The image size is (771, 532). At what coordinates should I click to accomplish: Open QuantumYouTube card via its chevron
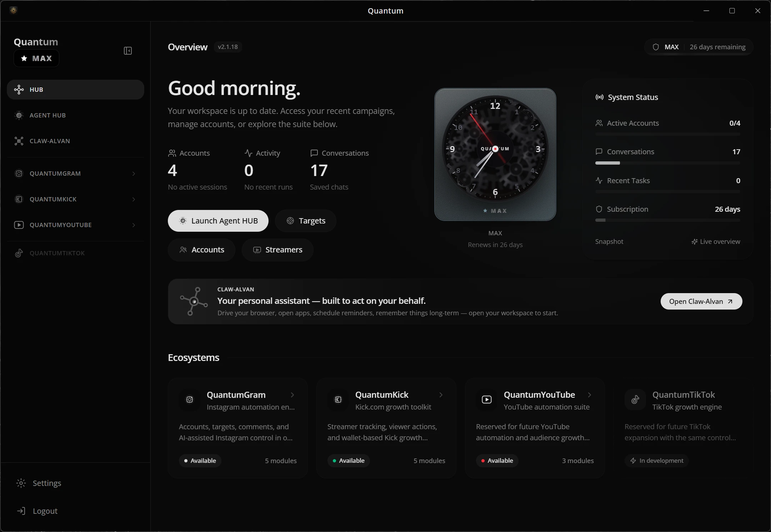590,395
